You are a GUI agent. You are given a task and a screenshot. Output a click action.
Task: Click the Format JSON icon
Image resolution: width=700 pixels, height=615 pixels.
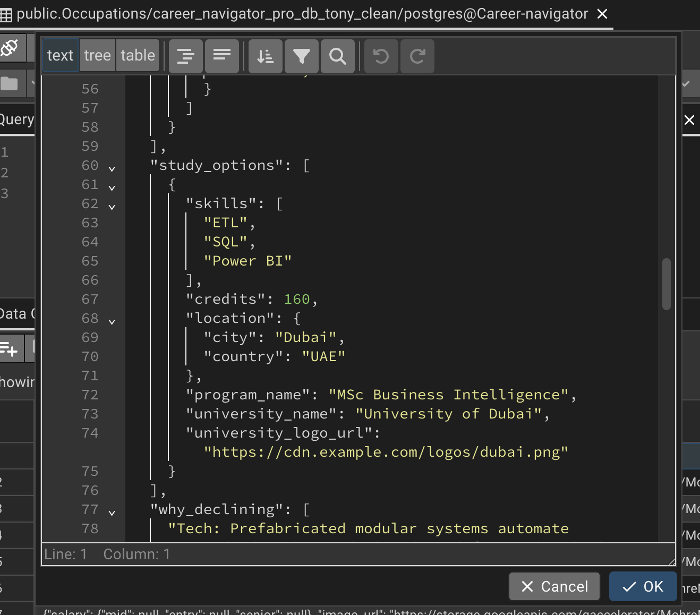tap(186, 56)
